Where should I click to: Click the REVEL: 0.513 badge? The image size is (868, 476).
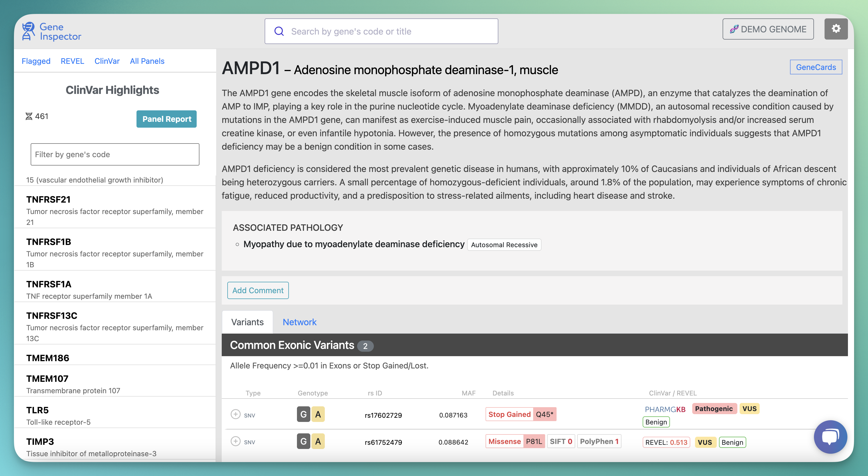click(666, 442)
